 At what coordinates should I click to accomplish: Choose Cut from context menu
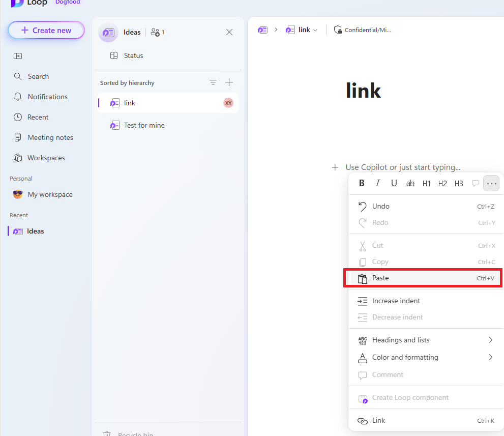click(426, 246)
